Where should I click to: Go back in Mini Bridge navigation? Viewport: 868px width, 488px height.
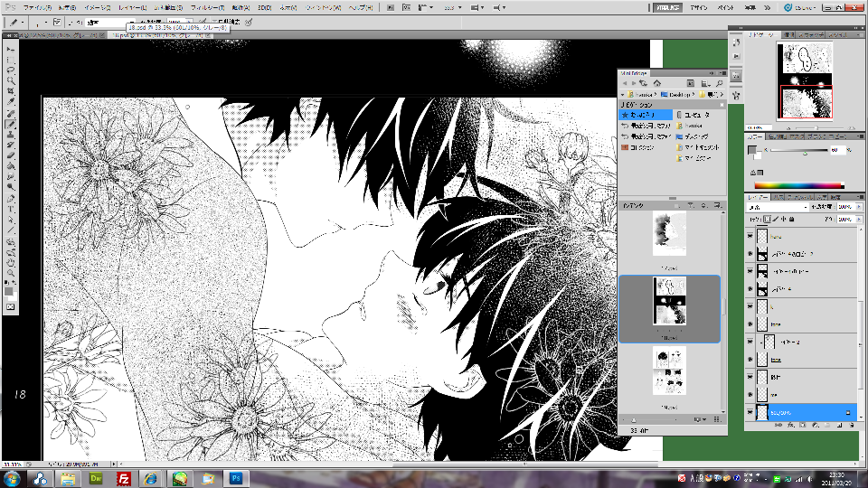[x=625, y=83]
